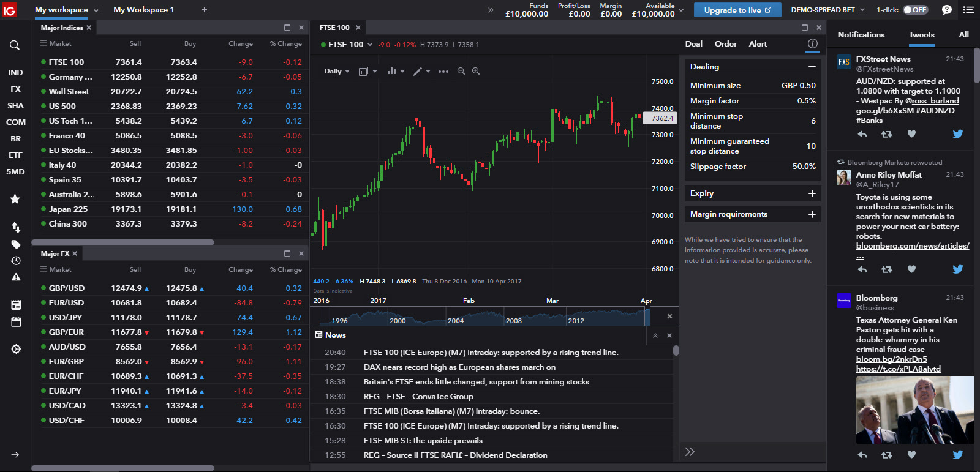This screenshot has height=472, width=980.
Task: Open the favourites star in sidebar
Action: click(15, 199)
